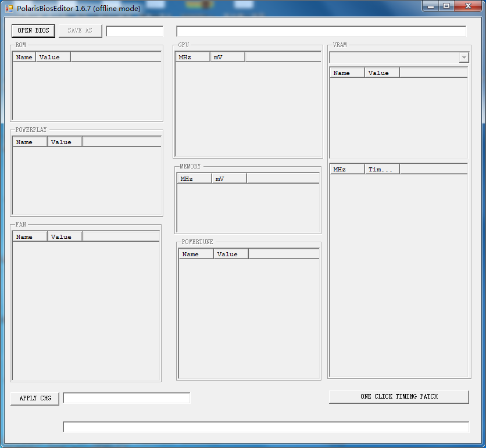Click the MHz column header in GPU

[x=192, y=57]
